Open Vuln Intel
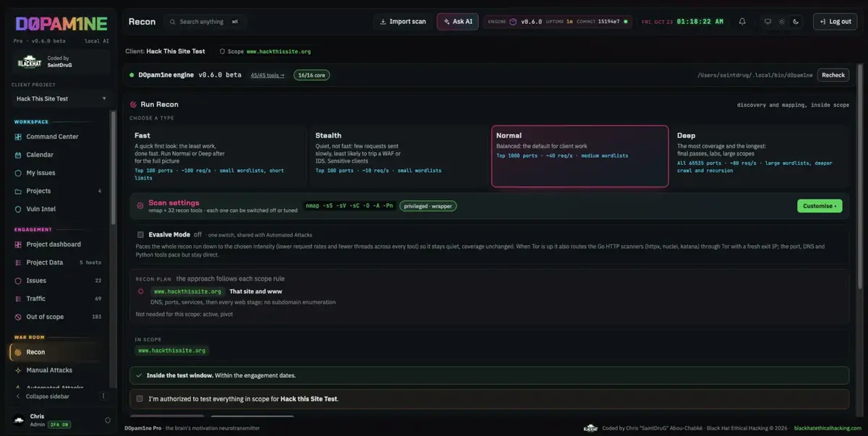 click(x=58, y=209)
